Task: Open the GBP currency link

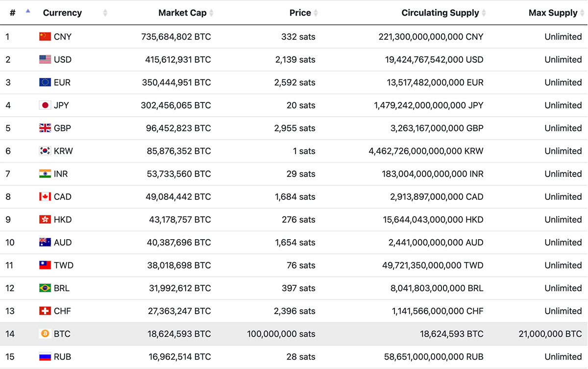Action: 62,128
